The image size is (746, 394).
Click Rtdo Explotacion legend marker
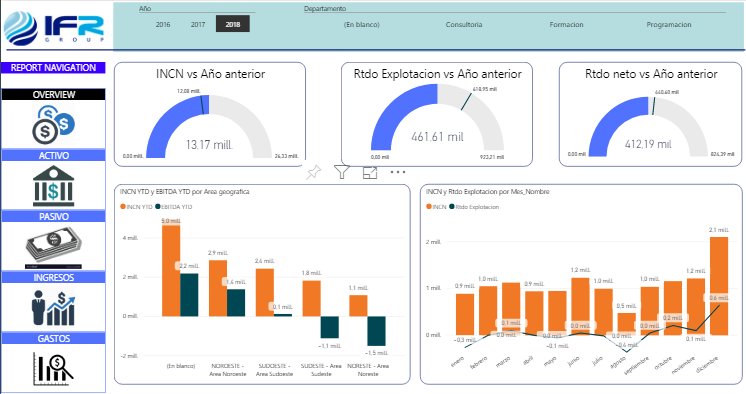coord(452,207)
